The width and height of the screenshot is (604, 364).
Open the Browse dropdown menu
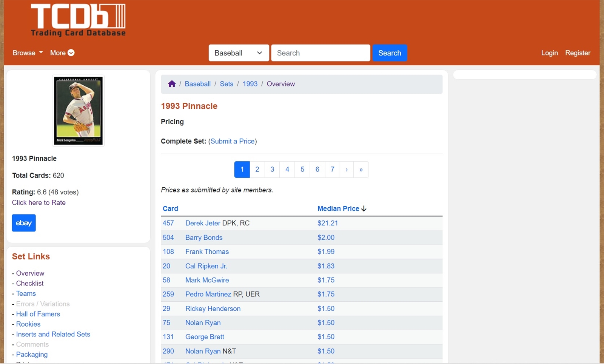(x=28, y=52)
